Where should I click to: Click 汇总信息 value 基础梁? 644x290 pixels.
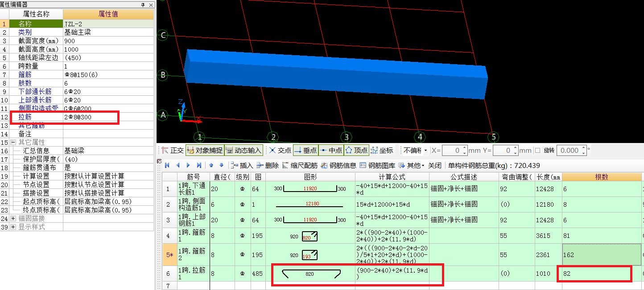[108, 151]
